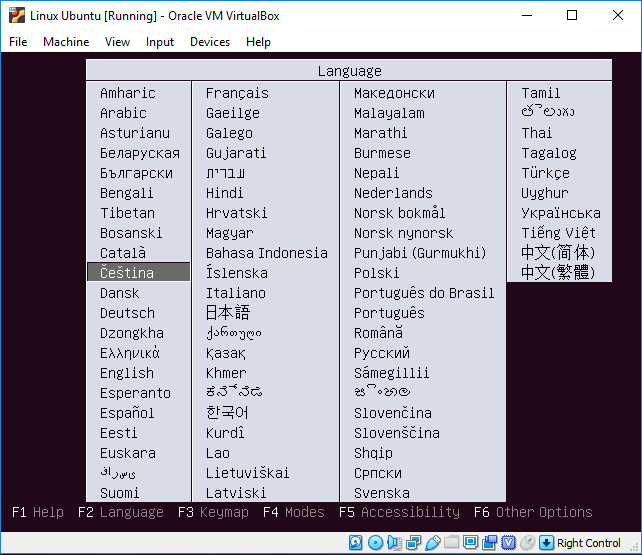This screenshot has width=642, height=555.
Task: Choose Français as the language
Action: [237, 93]
